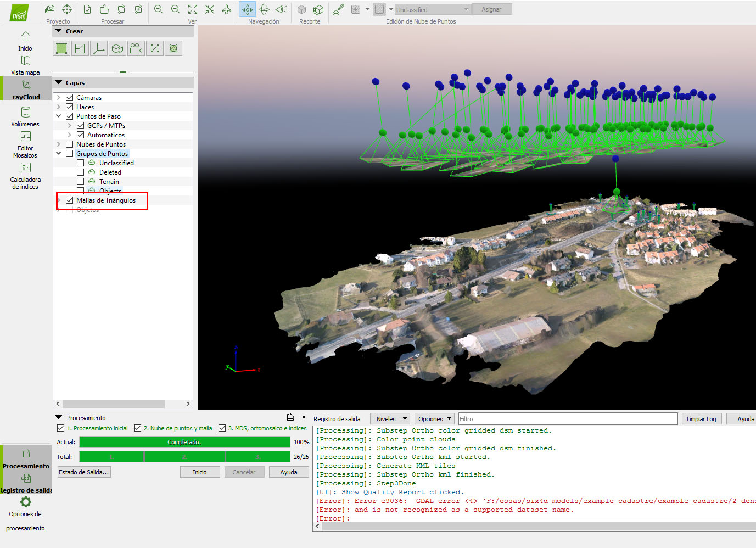Enable the Nubes de Puntos layer checkbox
This screenshot has width=756, height=548.
point(70,144)
